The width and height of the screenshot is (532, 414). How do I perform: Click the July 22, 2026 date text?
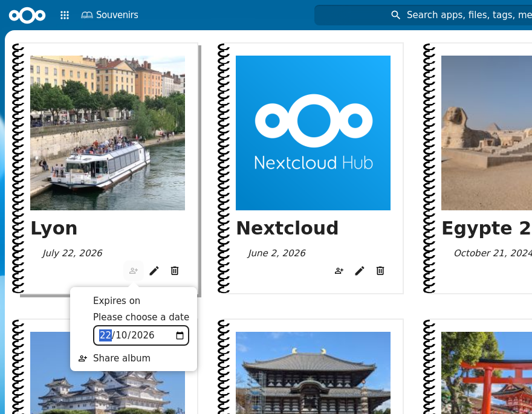[72, 253]
